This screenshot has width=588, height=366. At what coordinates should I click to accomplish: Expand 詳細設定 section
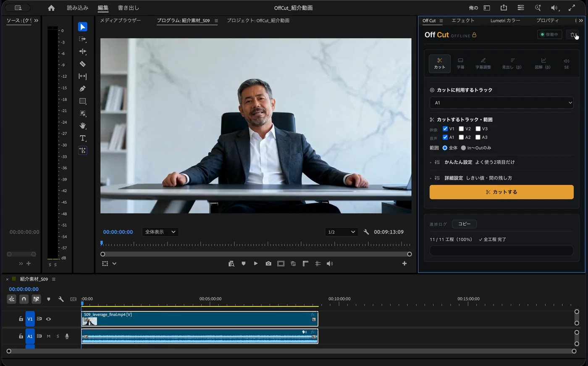[x=471, y=178]
